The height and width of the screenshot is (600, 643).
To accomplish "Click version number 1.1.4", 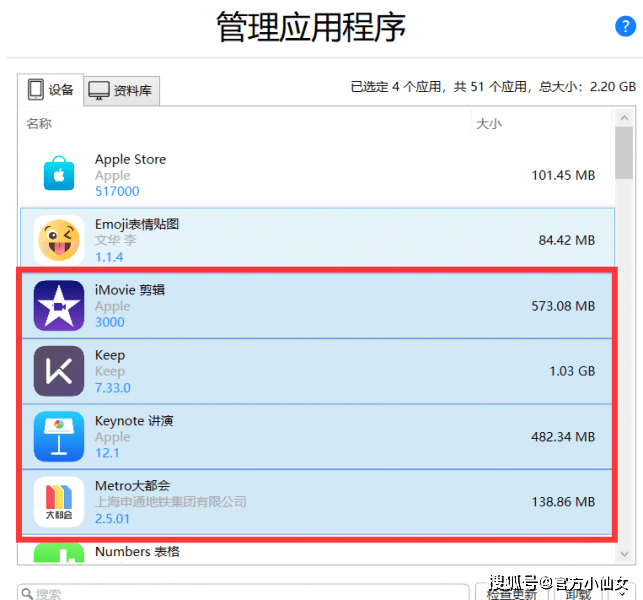I will pyautogui.click(x=109, y=257).
